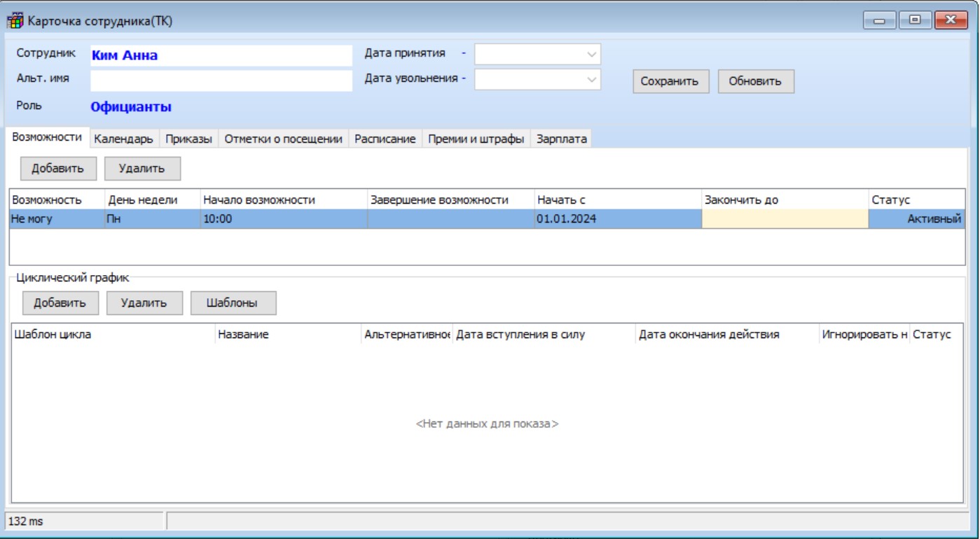Open the Зарплата tab
Image resolution: width=980 pixels, height=539 pixels.
pyautogui.click(x=562, y=139)
